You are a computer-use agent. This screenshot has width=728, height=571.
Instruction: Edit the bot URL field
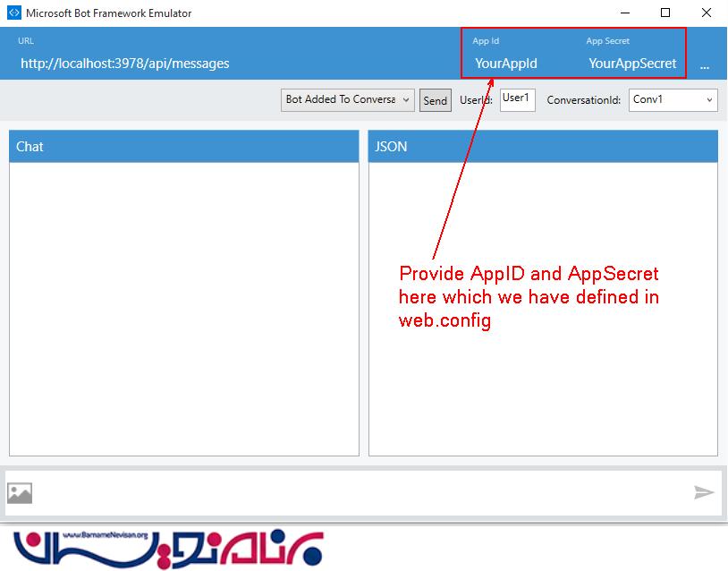coord(125,64)
